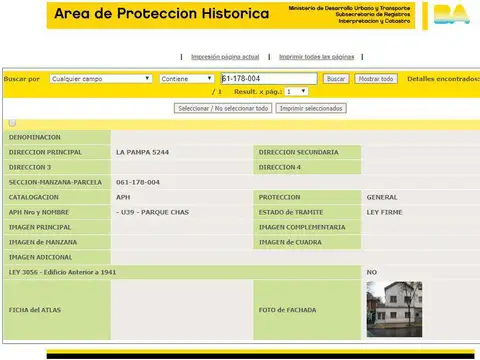Viewport: 480px width, 360px height.
Task: Open 'Imprimir todas las páginas' link
Action: (317, 57)
